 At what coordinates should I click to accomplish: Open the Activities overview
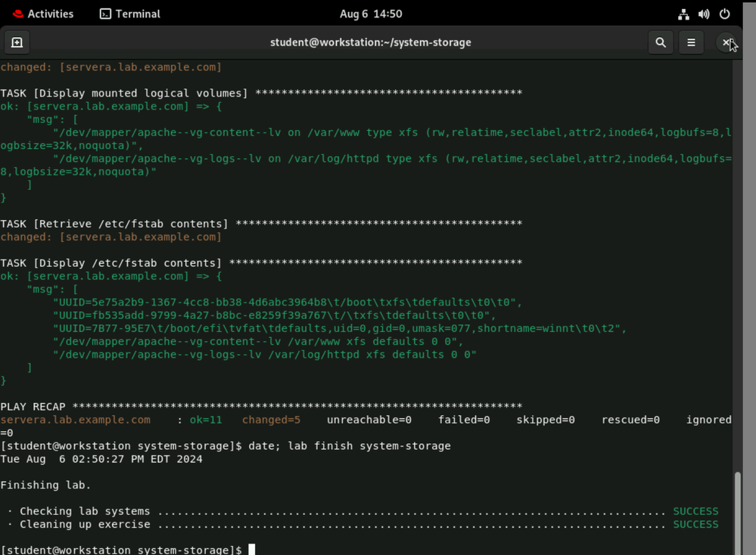coord(50,14)
